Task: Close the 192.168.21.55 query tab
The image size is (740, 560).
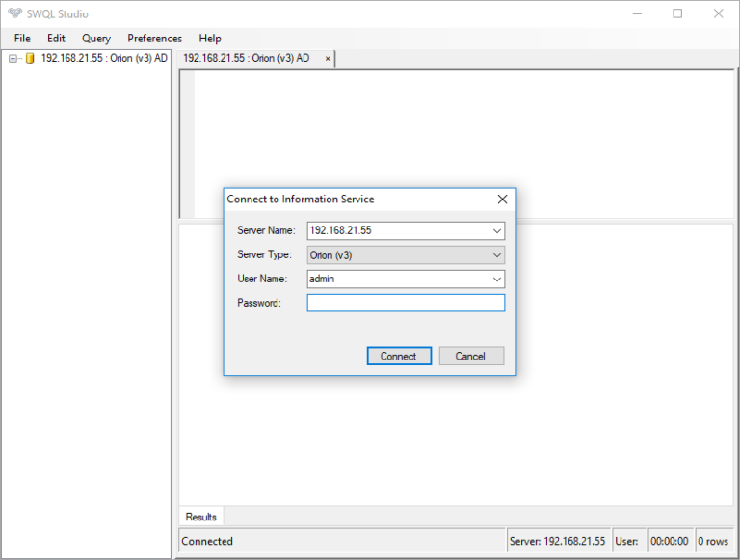Action: pos(328,59)
